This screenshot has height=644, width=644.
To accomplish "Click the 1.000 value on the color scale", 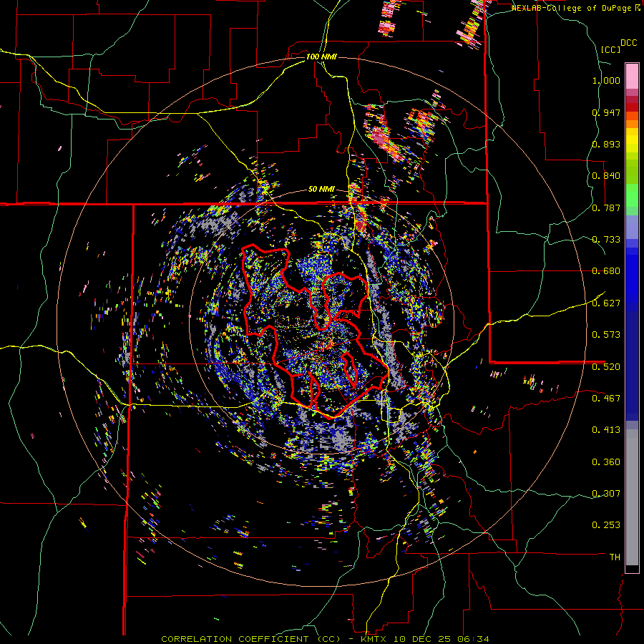I will [x=606, y=80].
